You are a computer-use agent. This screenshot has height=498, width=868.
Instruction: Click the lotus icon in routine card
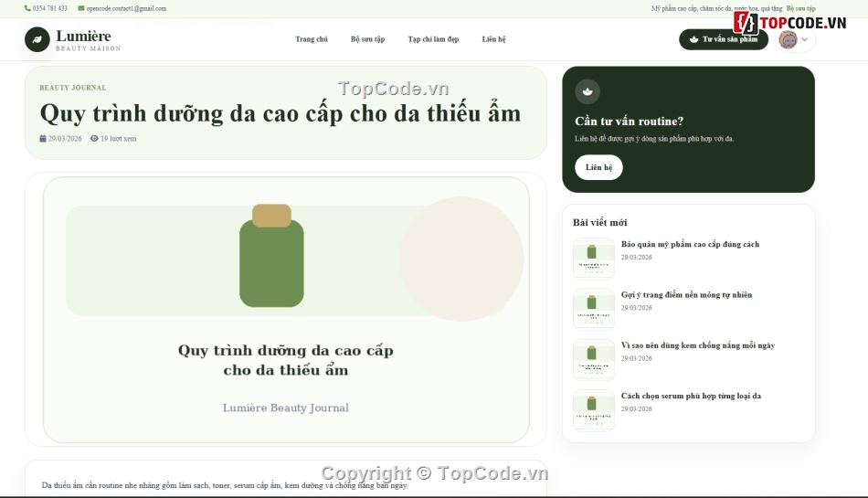(x=587, y=91)
